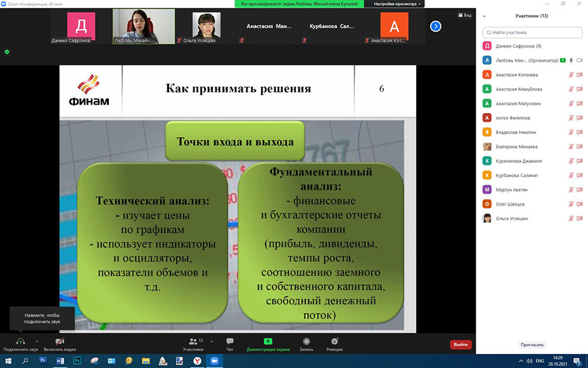Image resolution: width=588 pixels, height=368 pixels.
Task: Open Yandex Browser from the taskbar
Action: 196,360
